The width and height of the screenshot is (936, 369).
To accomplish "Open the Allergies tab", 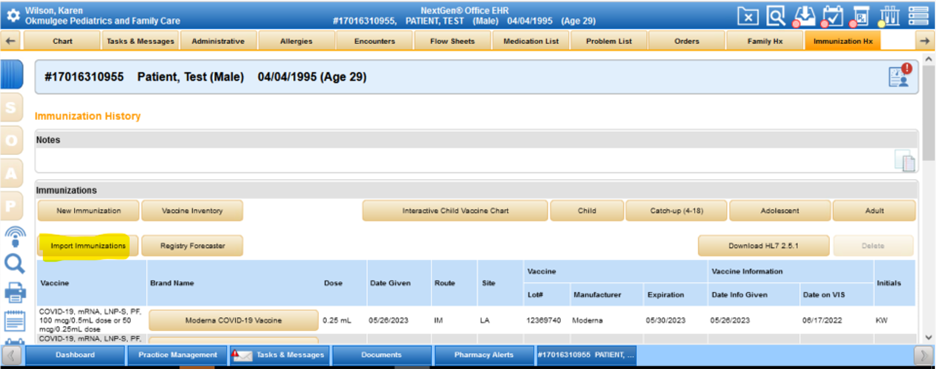I will [296, 41].
